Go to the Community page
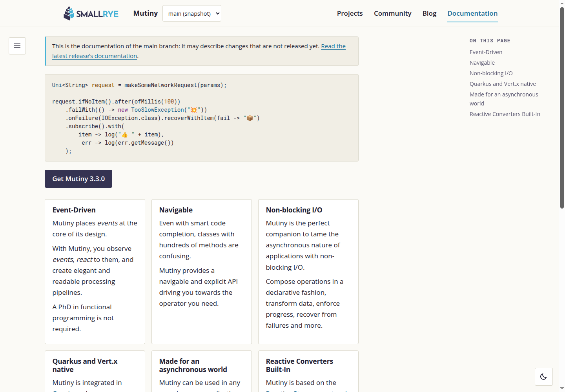Screen dimensions: 565x392 click(392, 13)
